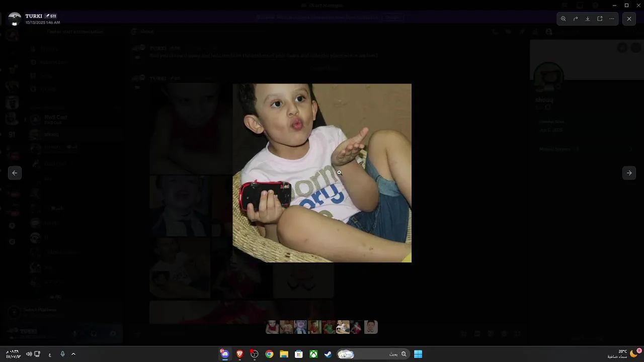Launch Brave browser from the taskbar
Image resolution: width=644 pixels, height=362 pixels.
click(x=240, y=354)
